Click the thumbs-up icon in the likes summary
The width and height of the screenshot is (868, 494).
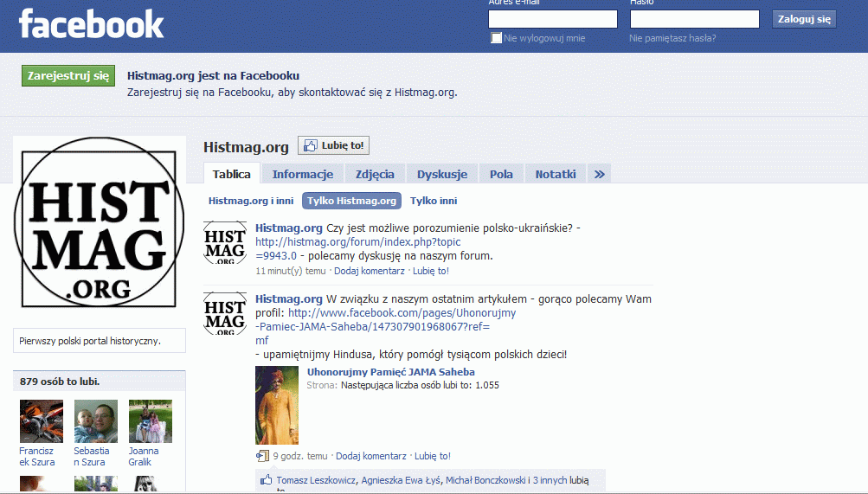[x=267, y=479]
